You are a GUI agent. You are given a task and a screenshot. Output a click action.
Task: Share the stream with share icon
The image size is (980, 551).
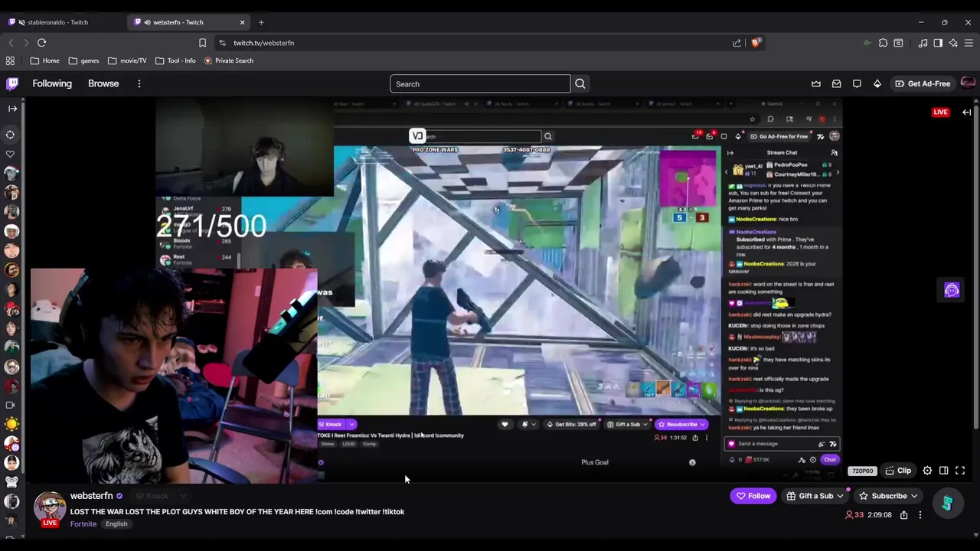point(903,515)
